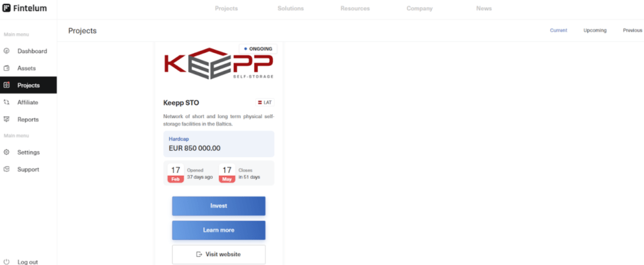Switch to the Previous projects tab
The height and width of the screenshot is (265, 644).
click(632, 30)
